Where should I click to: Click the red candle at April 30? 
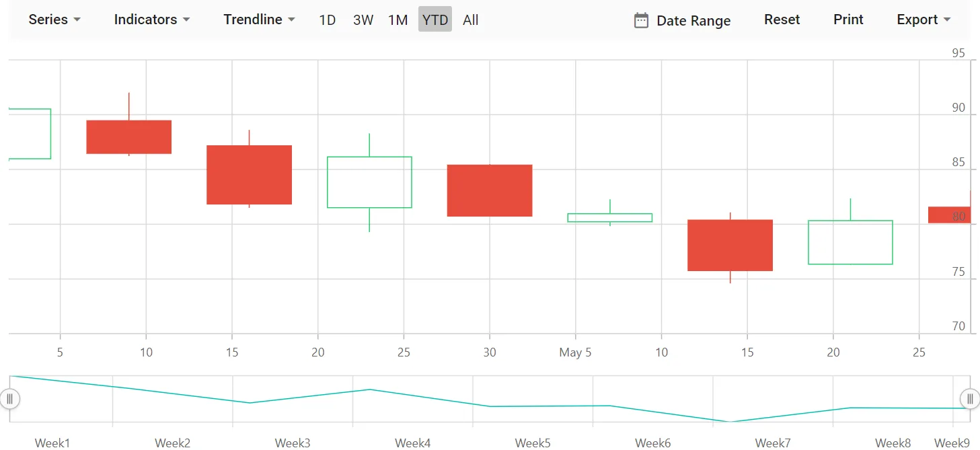[x=490, y=190]
